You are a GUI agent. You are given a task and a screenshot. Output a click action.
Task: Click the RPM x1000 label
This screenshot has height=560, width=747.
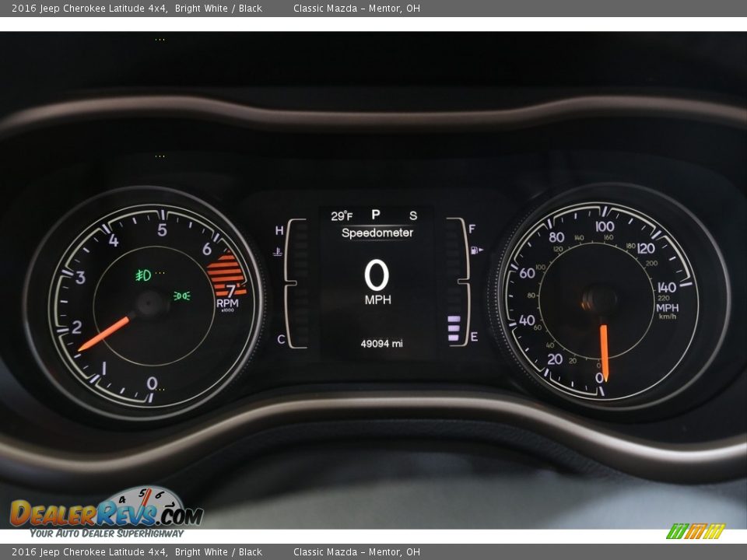(227, 304)
